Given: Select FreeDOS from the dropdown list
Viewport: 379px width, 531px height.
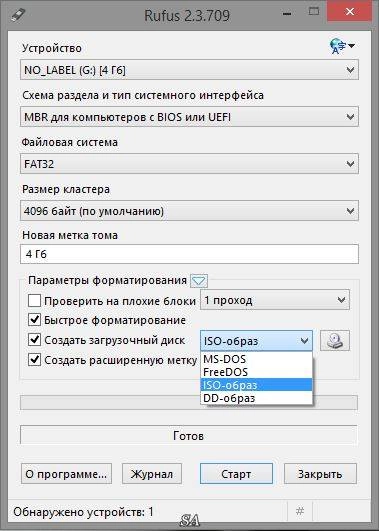Looking at the screenshot, I should tap(256, 372).
